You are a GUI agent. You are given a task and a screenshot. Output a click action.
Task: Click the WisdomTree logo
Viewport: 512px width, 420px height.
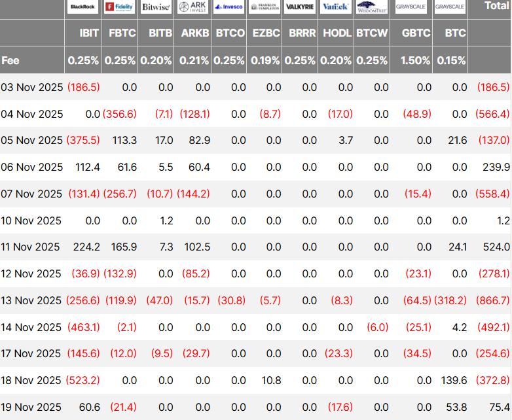(x=371, y=7)
